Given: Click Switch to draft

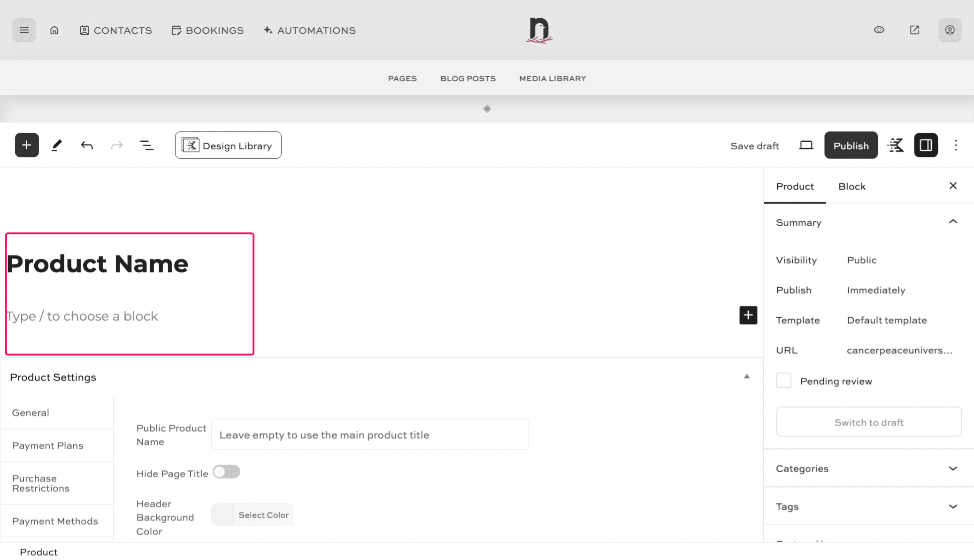Looking at the screenshot, I should pyautogui.click(x=868, y=422).
